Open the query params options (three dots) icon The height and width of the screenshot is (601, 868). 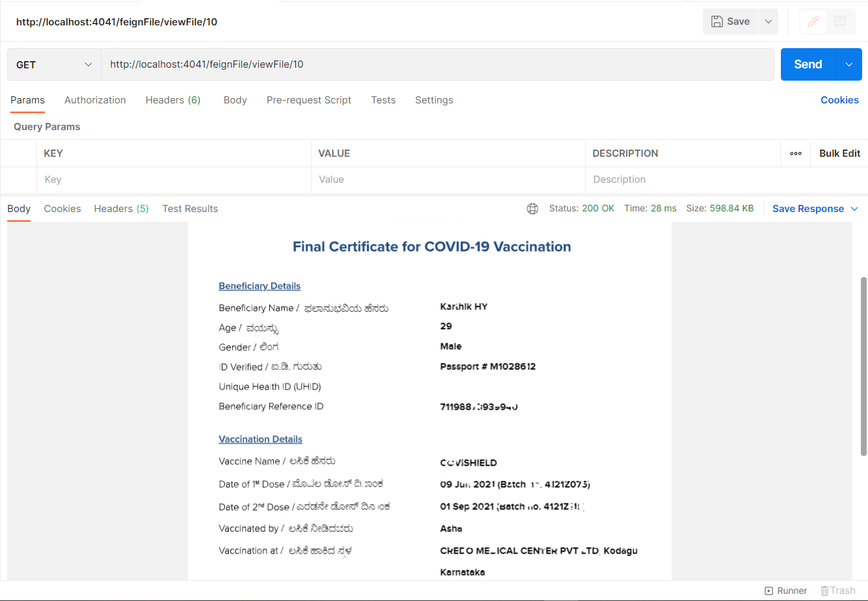pos(795,153)
